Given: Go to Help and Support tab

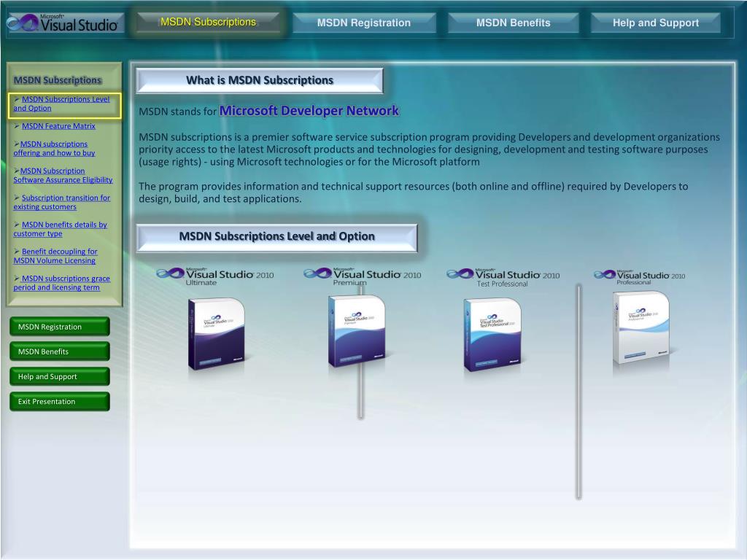Looking at the screenshot, I should (656, 23).
